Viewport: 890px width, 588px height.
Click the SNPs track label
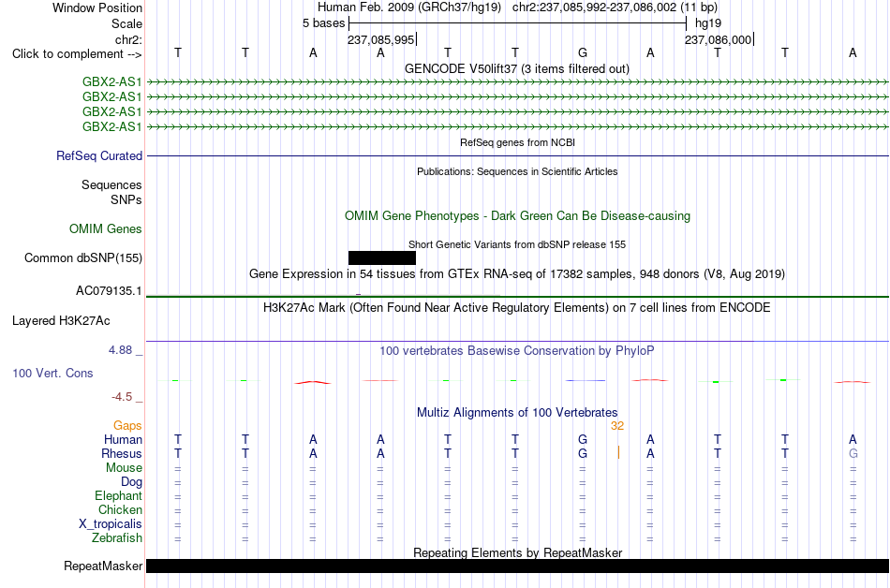(126, 199)
